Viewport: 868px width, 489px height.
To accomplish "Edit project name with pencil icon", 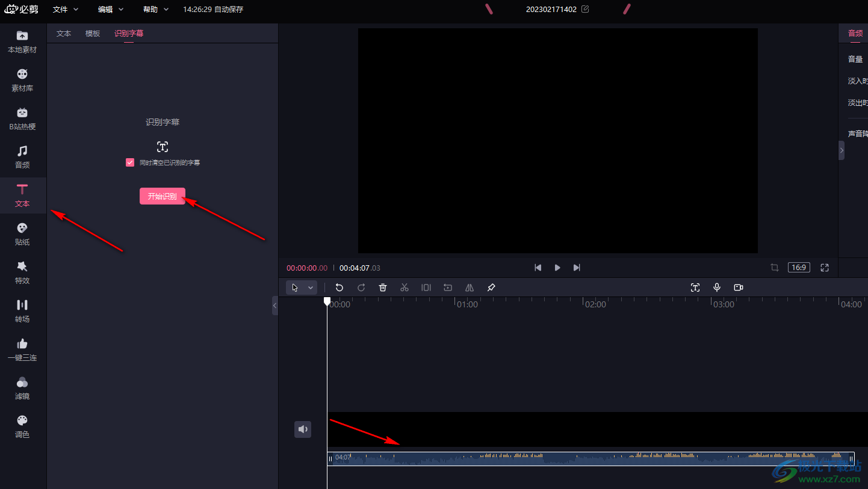I will 585,9.
